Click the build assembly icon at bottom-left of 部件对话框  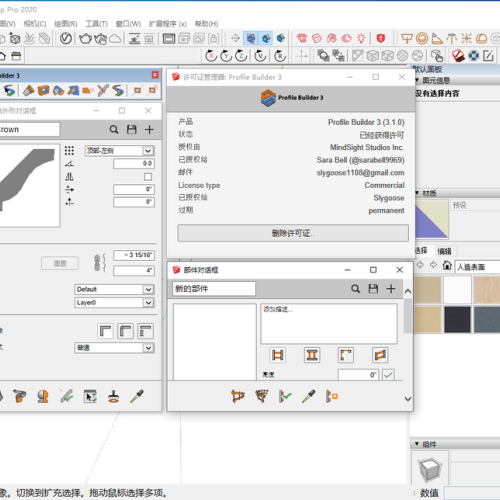tap(238, 396)
